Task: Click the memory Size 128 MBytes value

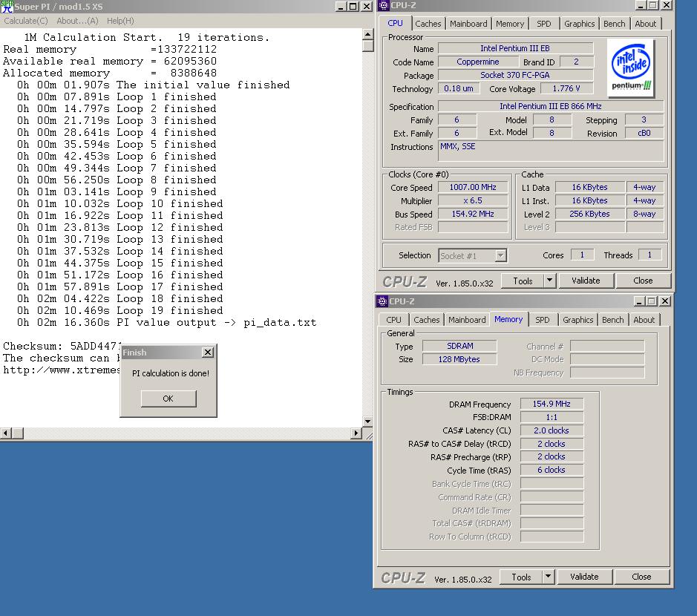Action: coord(459,359)
